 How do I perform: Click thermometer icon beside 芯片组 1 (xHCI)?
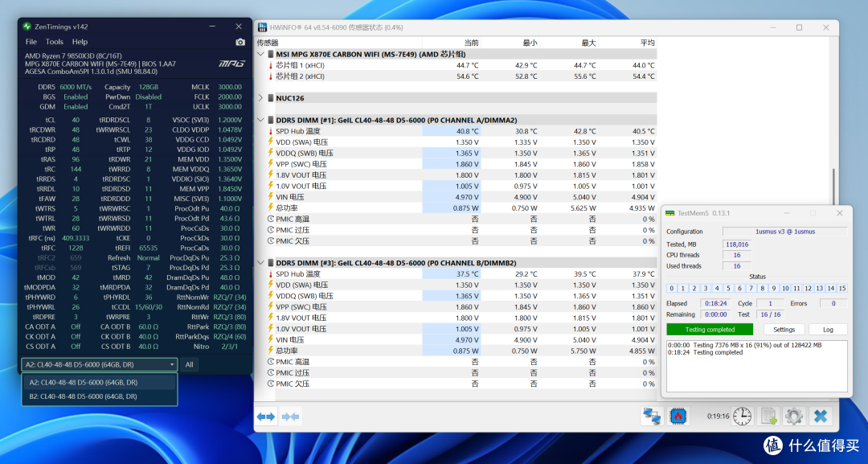coord(271,65)
